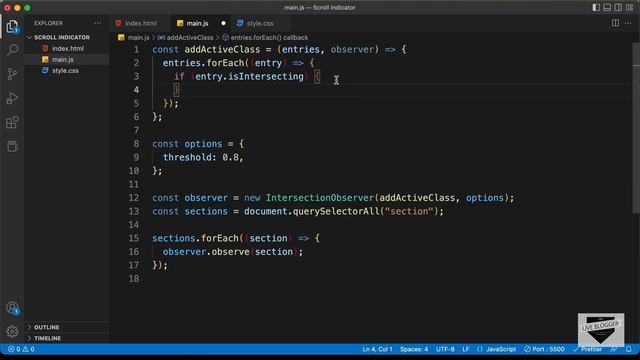
Task: Change the UTF-8 file encoding
Action: coord(445,349)
